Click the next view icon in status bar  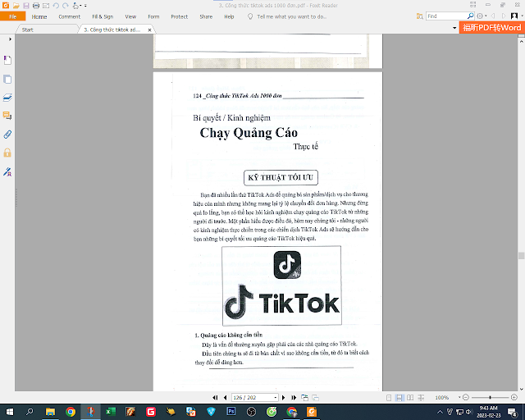(x=315, y=398)
